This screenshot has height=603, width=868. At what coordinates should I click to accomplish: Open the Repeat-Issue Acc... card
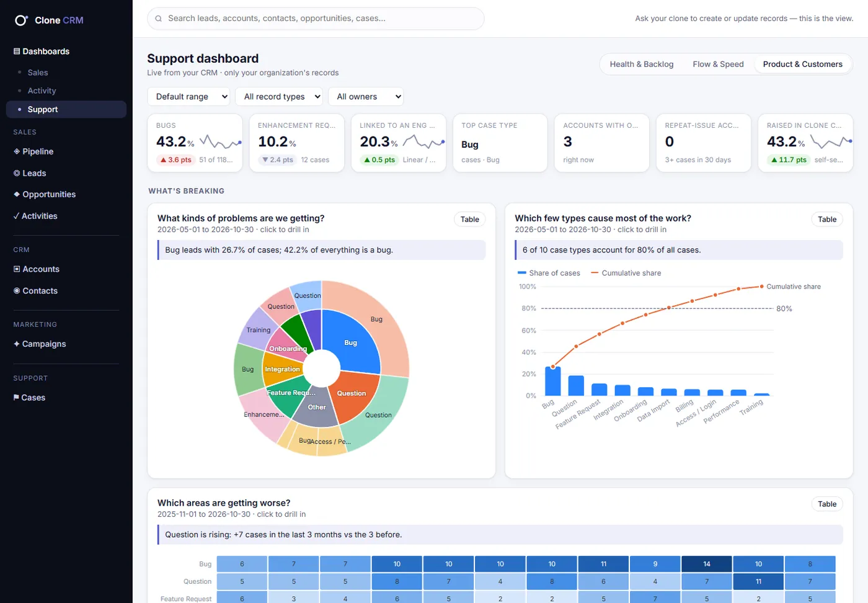(703, 143)
